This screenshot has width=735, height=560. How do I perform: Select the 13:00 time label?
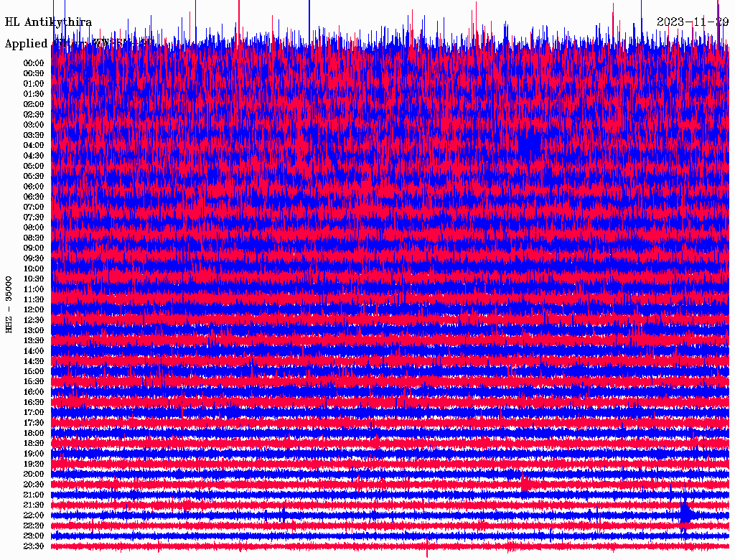click(34, 331)
